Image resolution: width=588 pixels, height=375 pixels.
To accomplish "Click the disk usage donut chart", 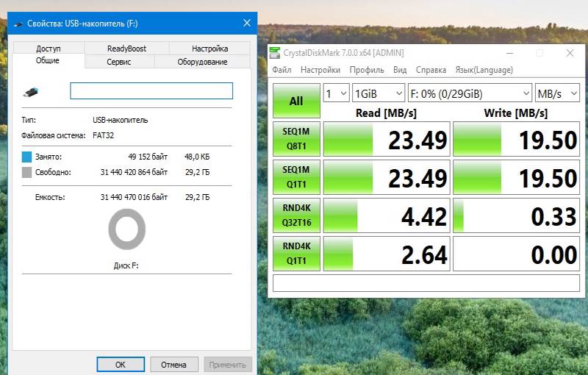I will pos(128,229).
